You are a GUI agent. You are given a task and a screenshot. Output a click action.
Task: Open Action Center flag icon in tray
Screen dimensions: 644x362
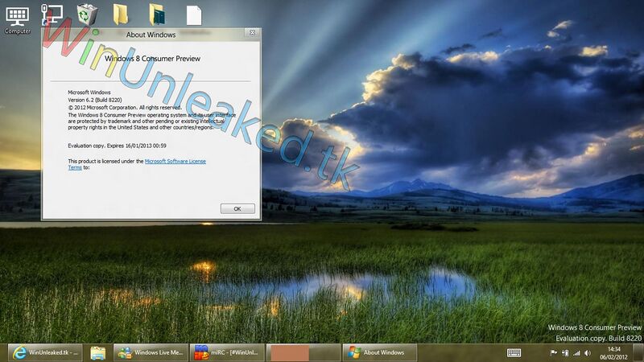tap(554, 352)
